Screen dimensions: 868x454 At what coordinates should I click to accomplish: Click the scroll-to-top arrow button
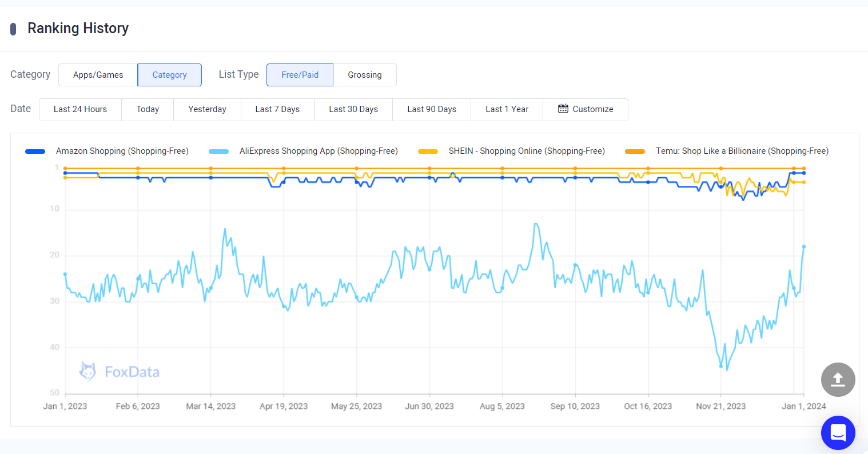point(838,380)
